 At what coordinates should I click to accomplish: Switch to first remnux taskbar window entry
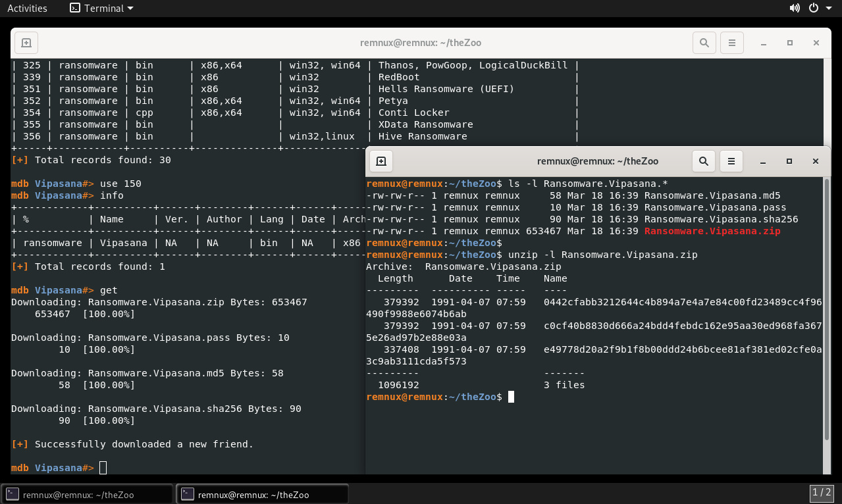(87, 494)
